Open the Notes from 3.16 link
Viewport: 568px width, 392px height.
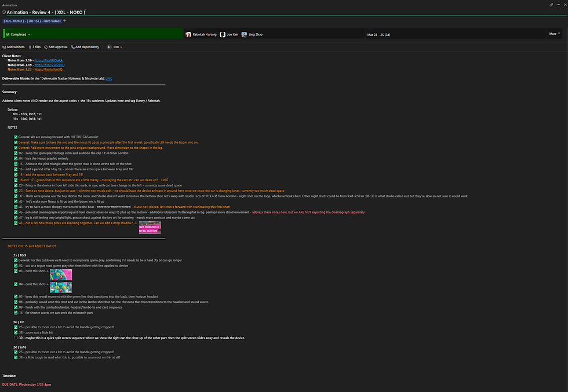(x=49, y=60)
